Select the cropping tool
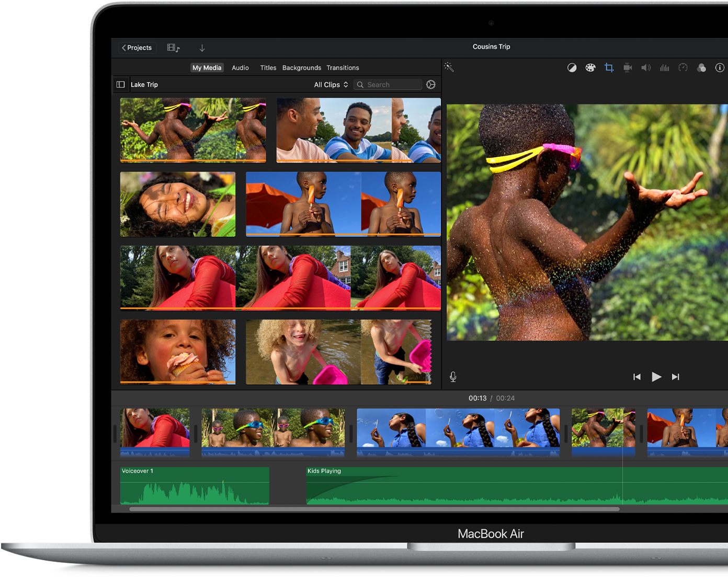728x578 pixels. click(x=609, y=68)
